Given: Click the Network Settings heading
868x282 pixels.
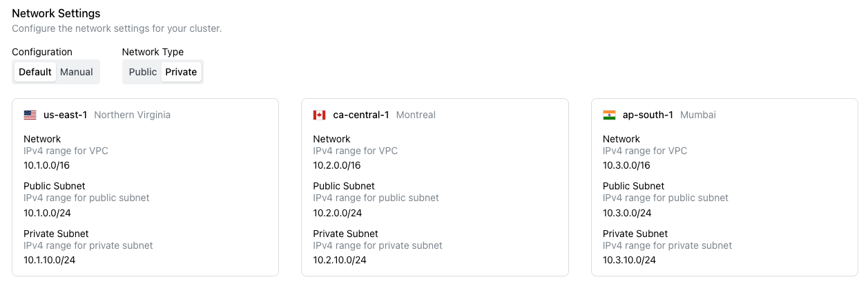Looking at the screenshot, I should coord(56,13).
